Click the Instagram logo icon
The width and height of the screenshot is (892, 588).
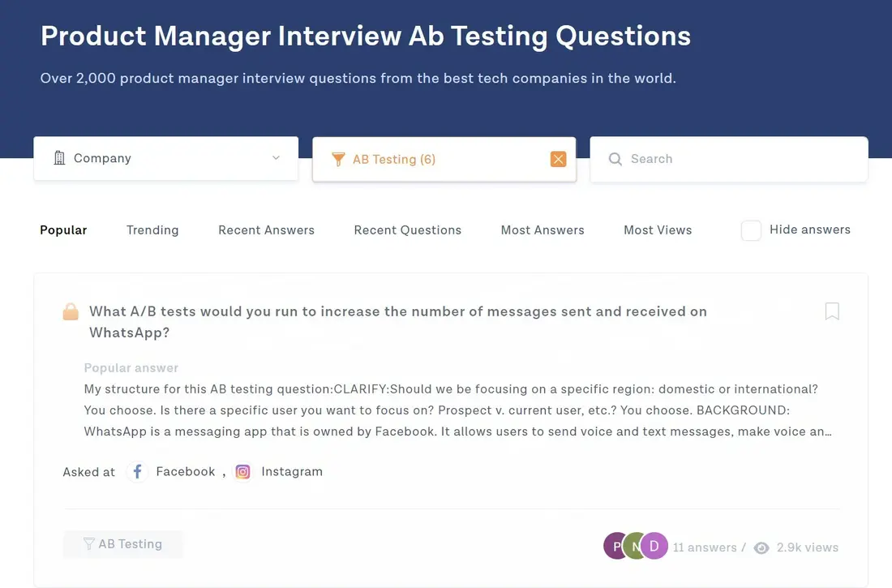tap(243, 472)
